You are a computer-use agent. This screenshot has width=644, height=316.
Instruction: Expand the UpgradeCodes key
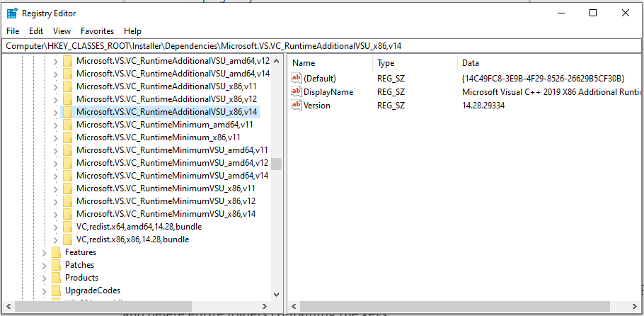coord(45,291)
